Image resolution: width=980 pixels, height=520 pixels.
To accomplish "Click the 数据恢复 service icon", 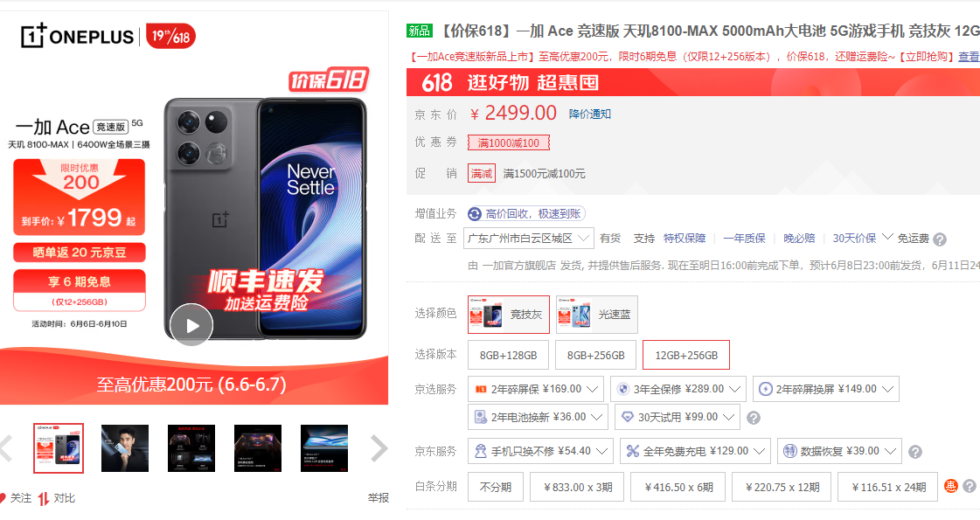I will pyautogui.click(x=790, y=451).
